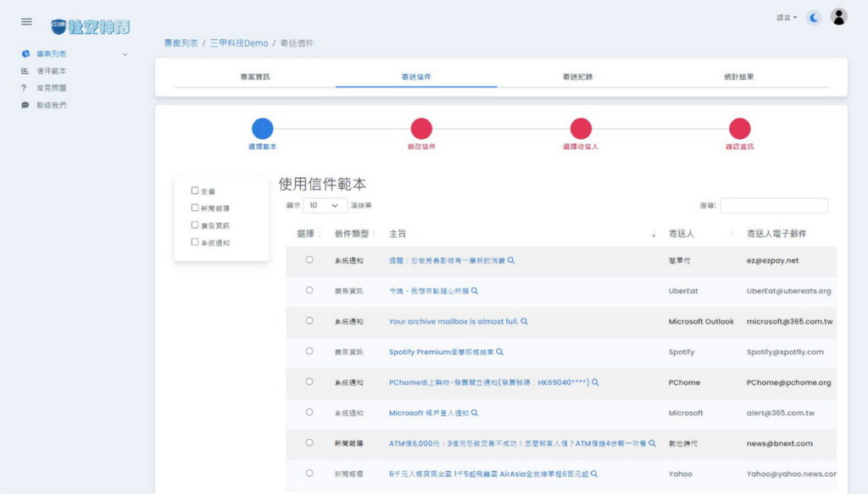Select the Yahoo template radio button
Image resolution: width=868 pixels, height=494 pixels.
click(309, 473)
